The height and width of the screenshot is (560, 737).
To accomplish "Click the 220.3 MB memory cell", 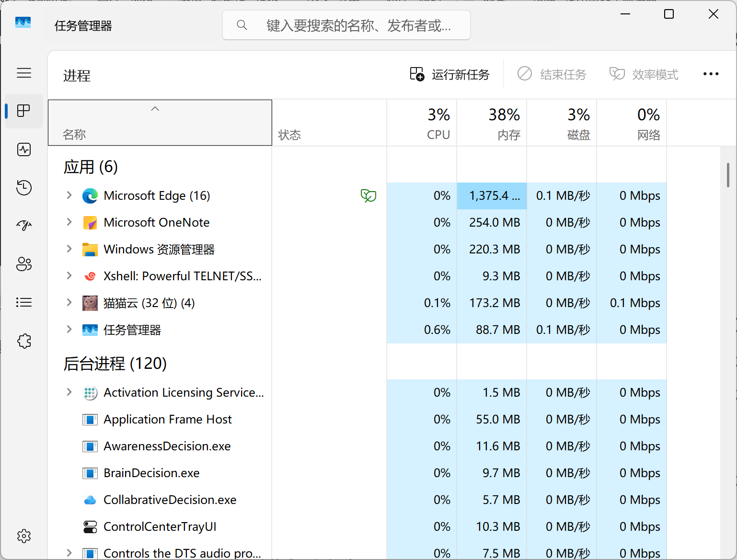I will [x=492, y=250].
